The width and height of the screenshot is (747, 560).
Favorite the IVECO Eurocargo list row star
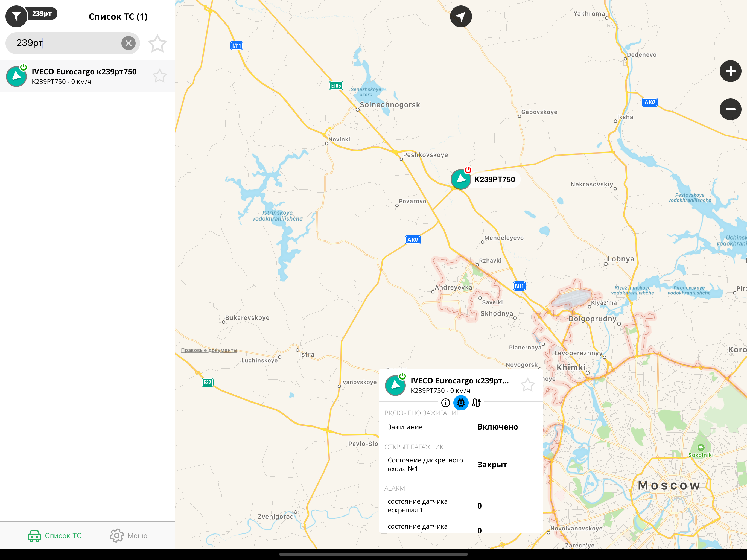(159, 76)
